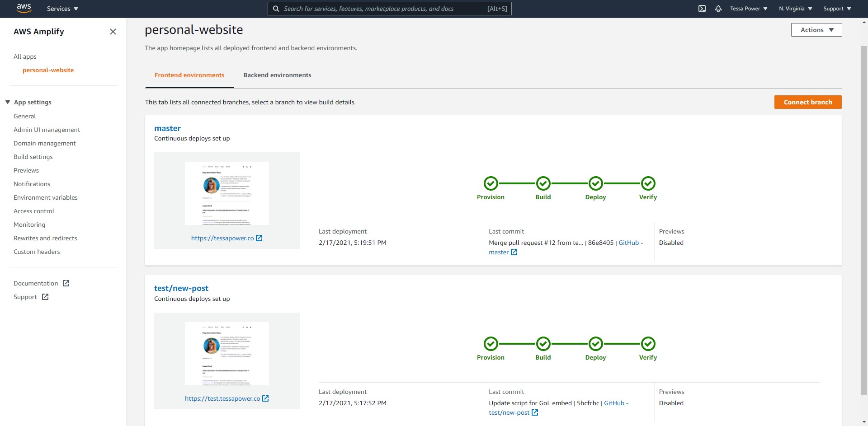Click the AWS services search field
This screenshot has height=426, width=868.
point(384,9)
